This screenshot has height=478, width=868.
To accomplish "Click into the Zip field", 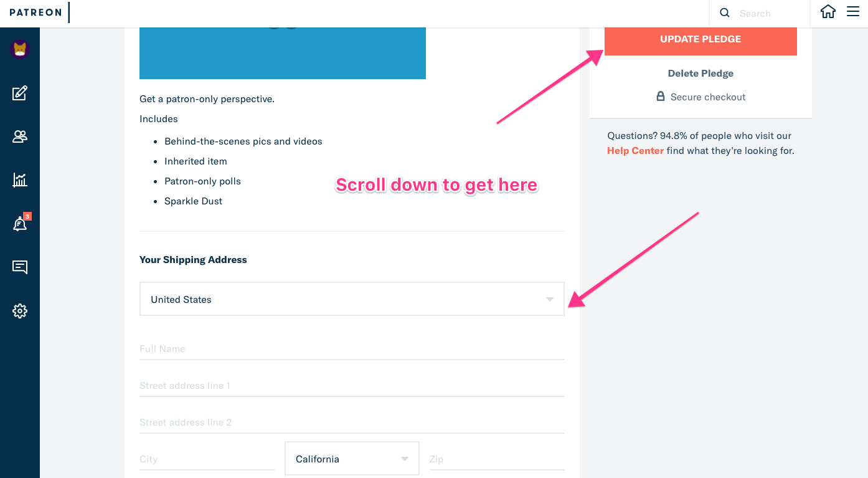I will click(x=496, y=459).
